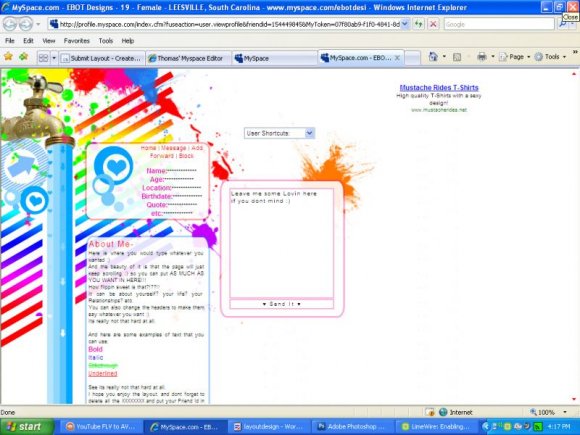Click the Mustache Rides T-Shirts ad link
The width and height of the screenshot is (580, 435).
point(439,88)
